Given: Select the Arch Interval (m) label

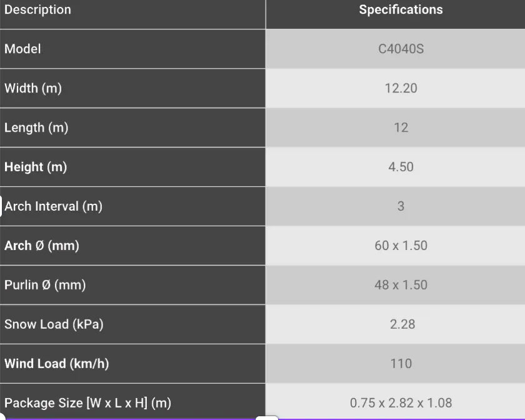Looking at the screenshot, I should click(x=53, y=206).
